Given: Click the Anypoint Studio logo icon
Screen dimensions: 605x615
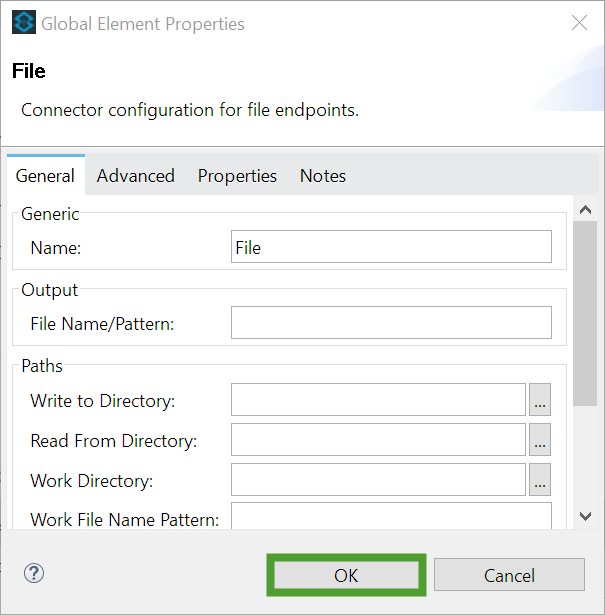Looking at the screenshot, I should (24, 22).
